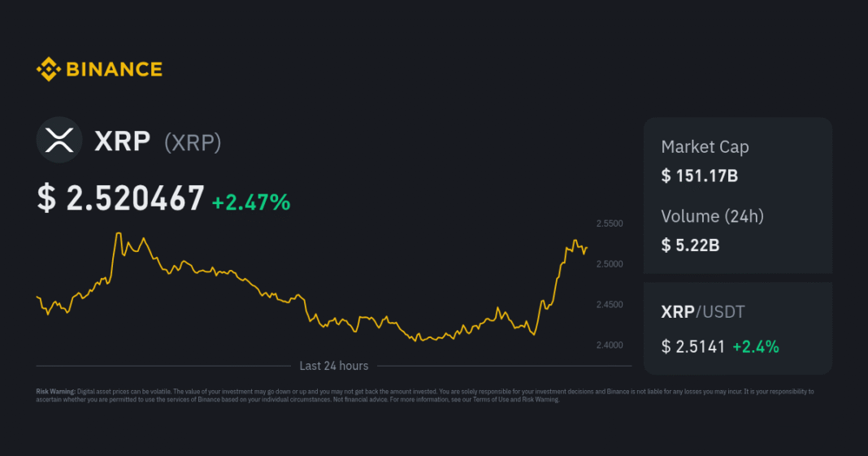Click the $ 2.520467 price value

[120, 198]
